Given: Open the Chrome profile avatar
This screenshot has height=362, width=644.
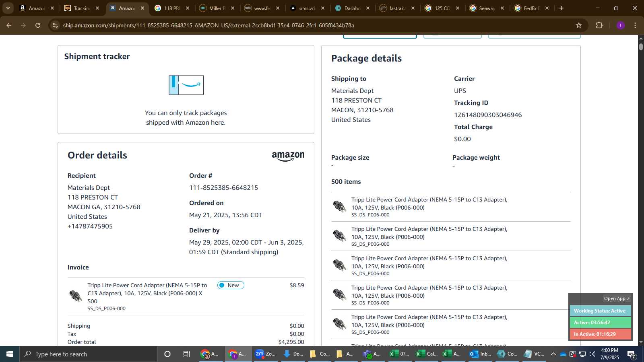Looking at the screenshot, I should point(620,25).
